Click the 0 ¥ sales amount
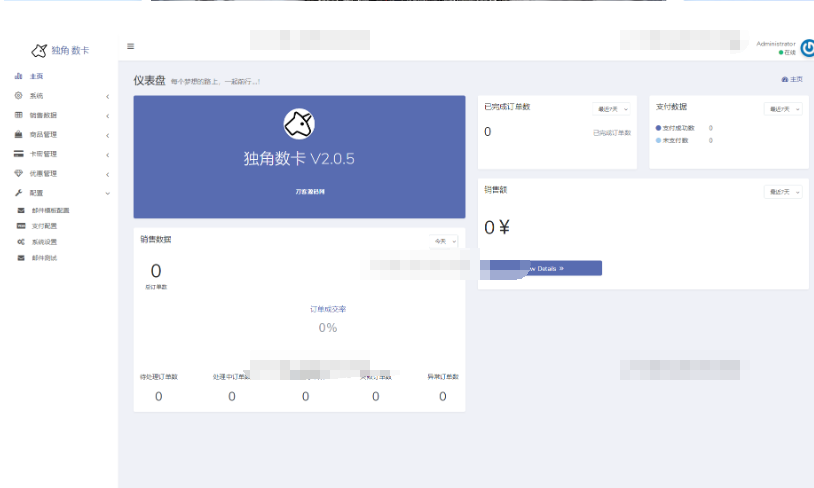Image resolution: width=814 pixels, height=488 pixels. point(497,227)
